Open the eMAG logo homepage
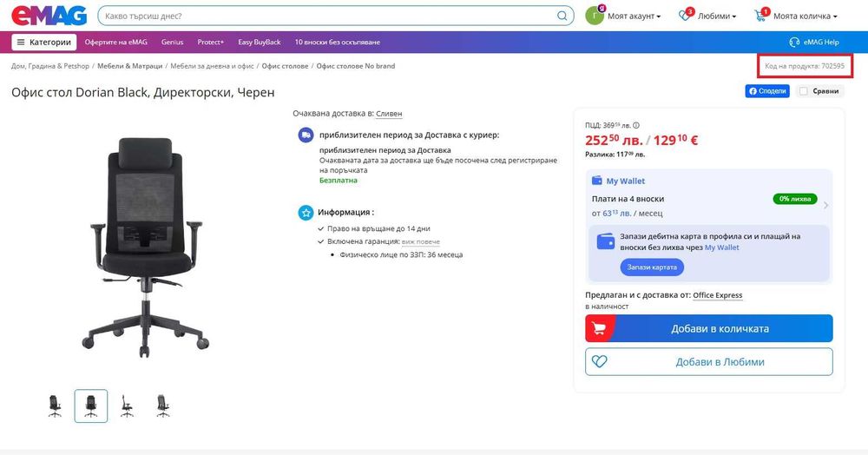 tap(49, 16)
